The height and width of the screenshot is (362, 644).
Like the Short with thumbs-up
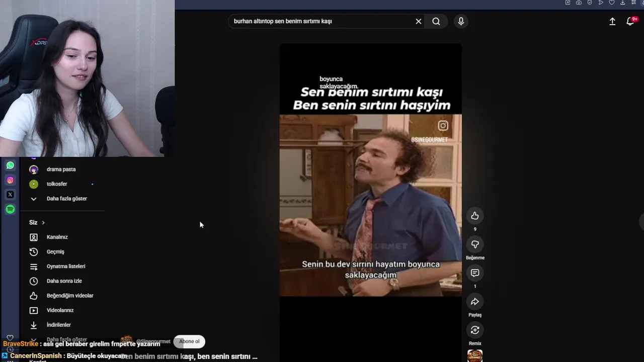pos(475,216)
